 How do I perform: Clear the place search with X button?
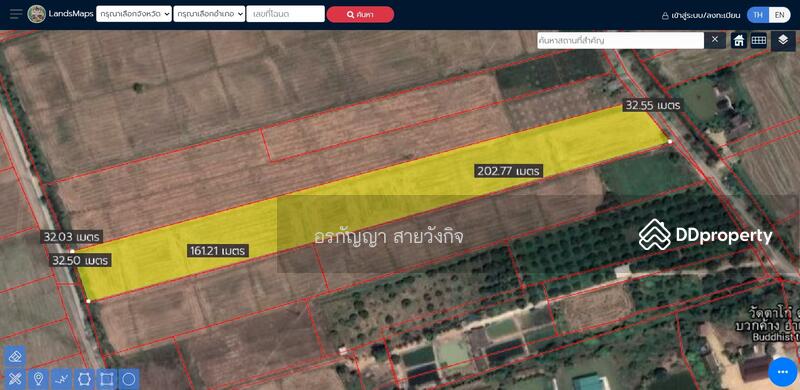click(x=715, y=39)
